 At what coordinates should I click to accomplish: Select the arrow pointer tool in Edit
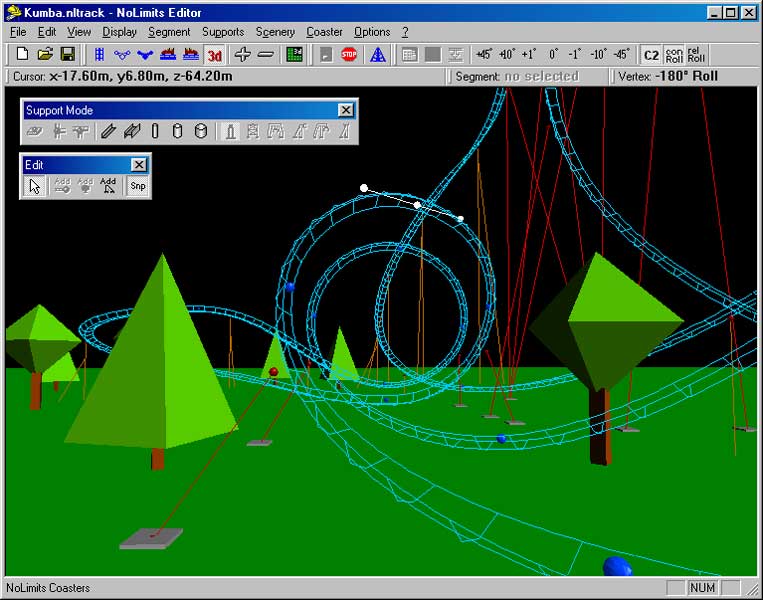click(34, 186)
